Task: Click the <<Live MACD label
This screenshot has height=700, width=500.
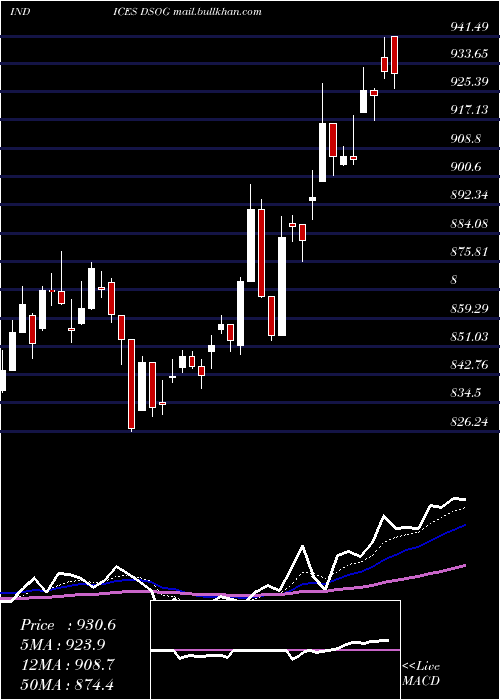Action: (x=421, y=673)
